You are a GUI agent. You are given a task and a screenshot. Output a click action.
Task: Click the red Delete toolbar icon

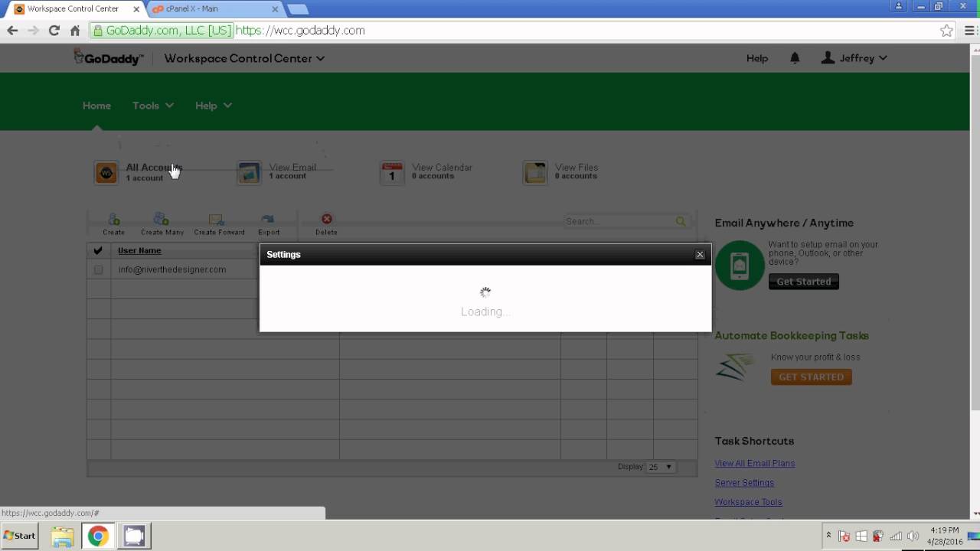(326, 220)
